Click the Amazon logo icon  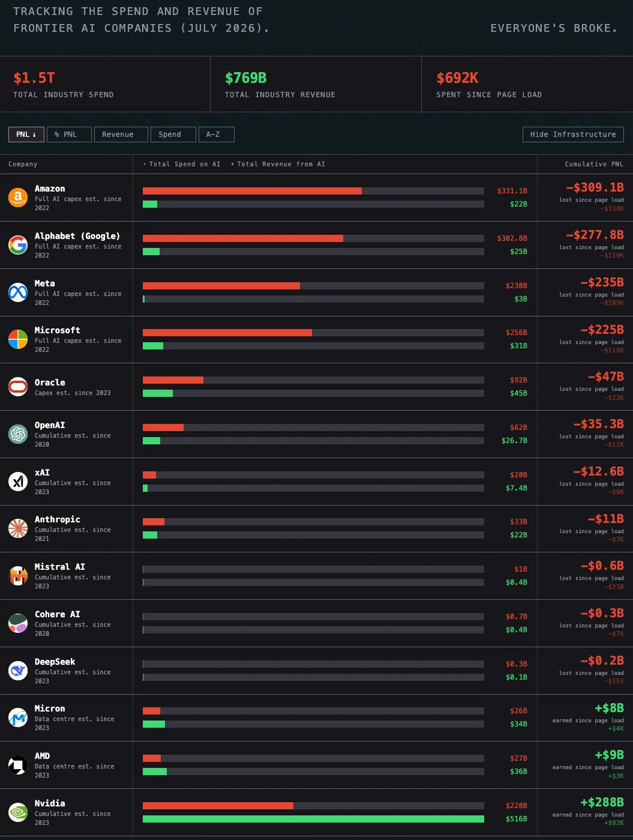tap(18, 198)
